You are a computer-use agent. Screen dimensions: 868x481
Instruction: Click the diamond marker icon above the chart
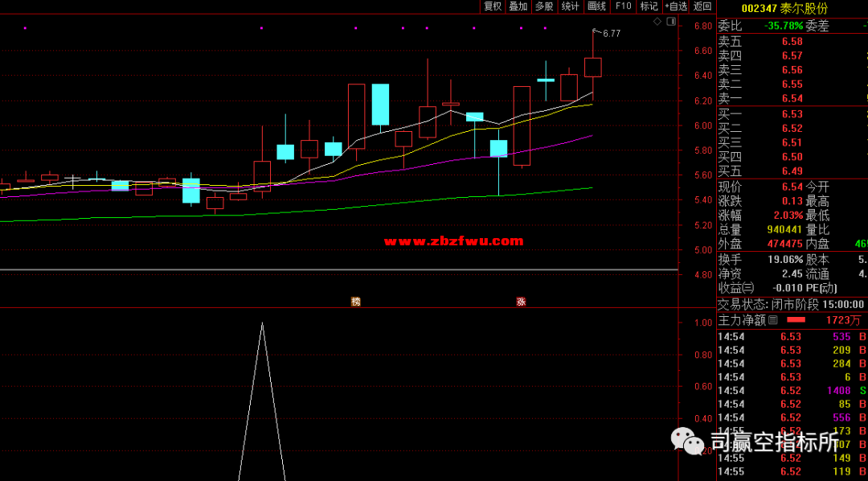(x=657, y=22)
